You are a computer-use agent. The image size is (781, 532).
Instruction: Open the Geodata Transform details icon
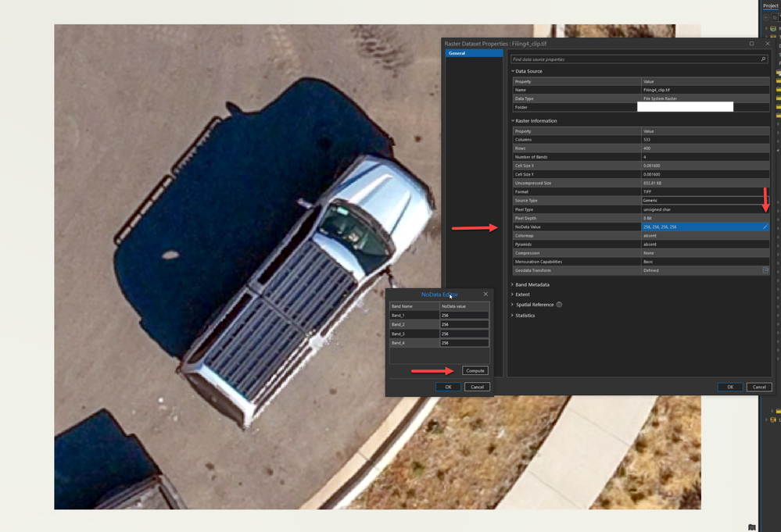tap(765, 270)
